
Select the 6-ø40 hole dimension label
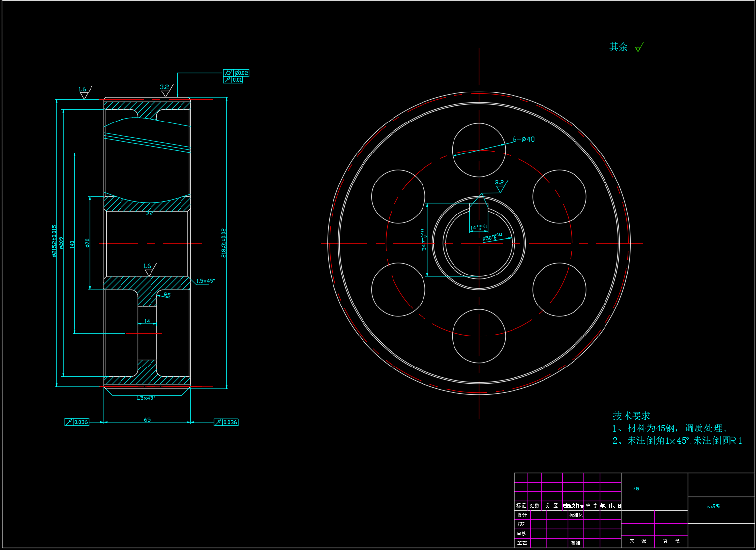tap(523, 139)
